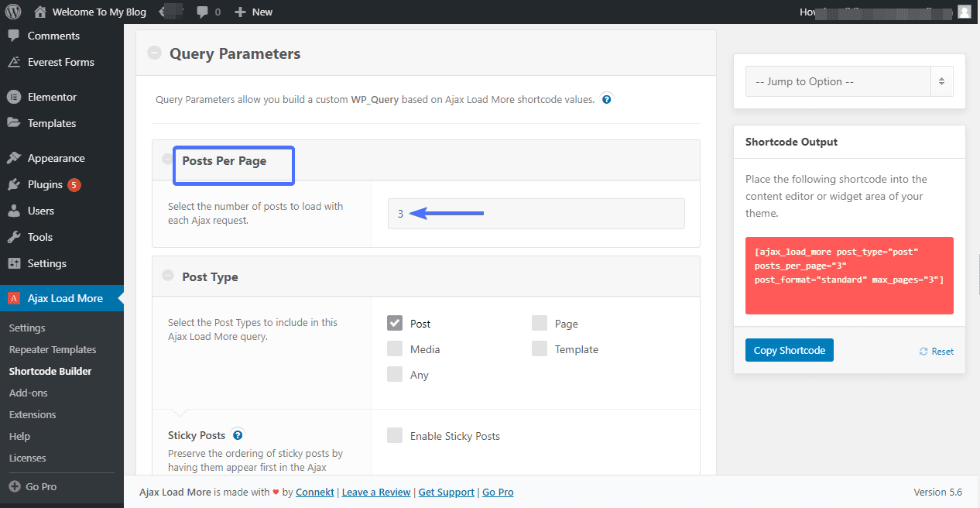Open the Jump to Option dropdown
The image size is (980, 508).
(x=849, y=81)
